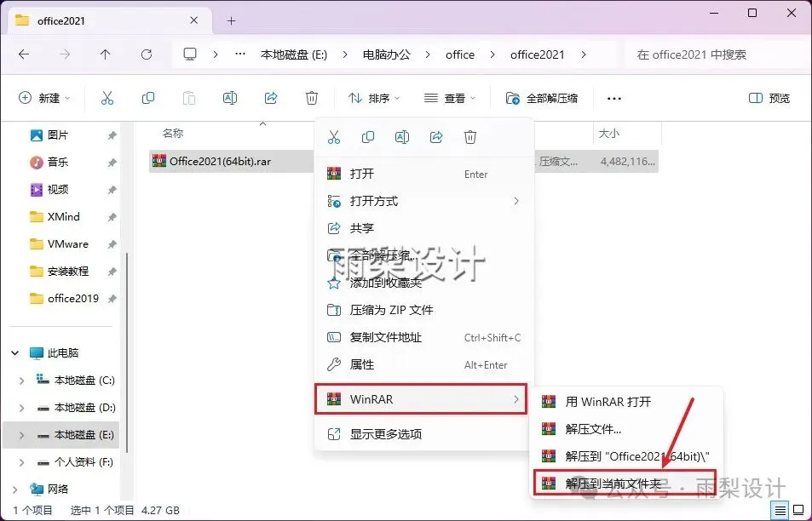
Task: Select 共享 in the context menu
Action: coord(424,228)
